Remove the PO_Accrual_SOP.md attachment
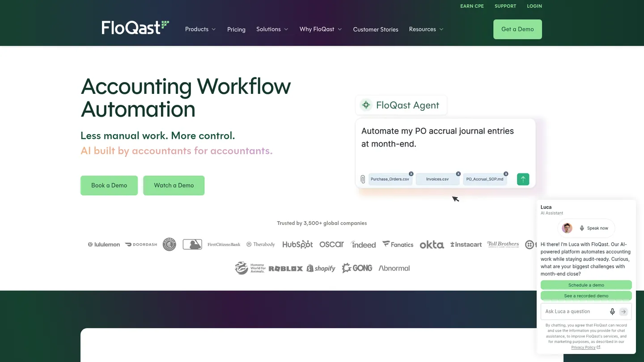Screen dimensions: 644x362 [506, 174]
